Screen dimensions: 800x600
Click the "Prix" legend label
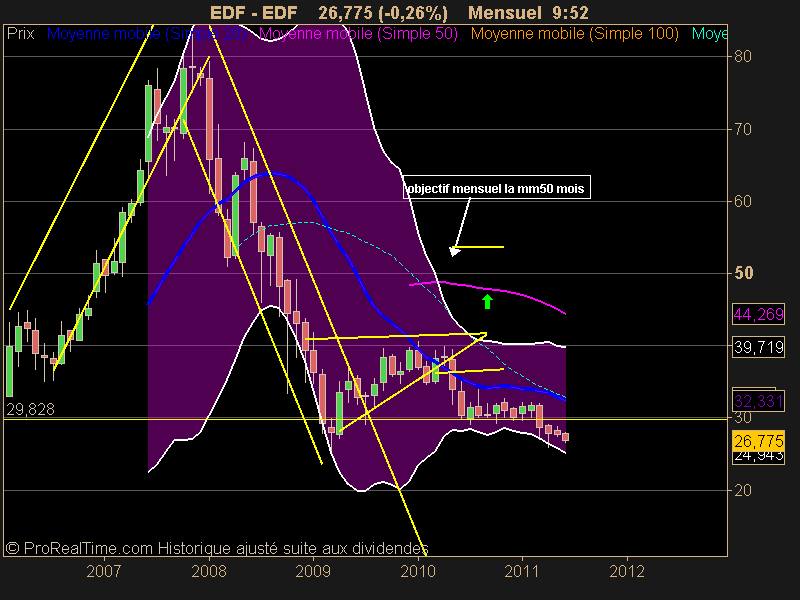[20, 34]
